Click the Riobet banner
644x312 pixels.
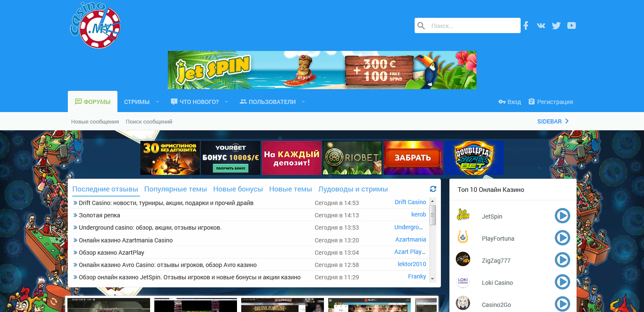coord(352,158)
